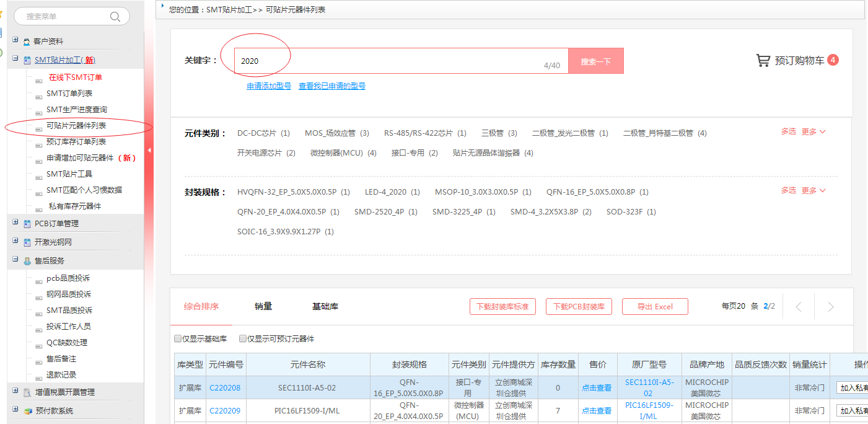Open the 申请添加型号 link
Image resolution: width=868 pixels, height=424 pixels.
[x=269, y=86]
